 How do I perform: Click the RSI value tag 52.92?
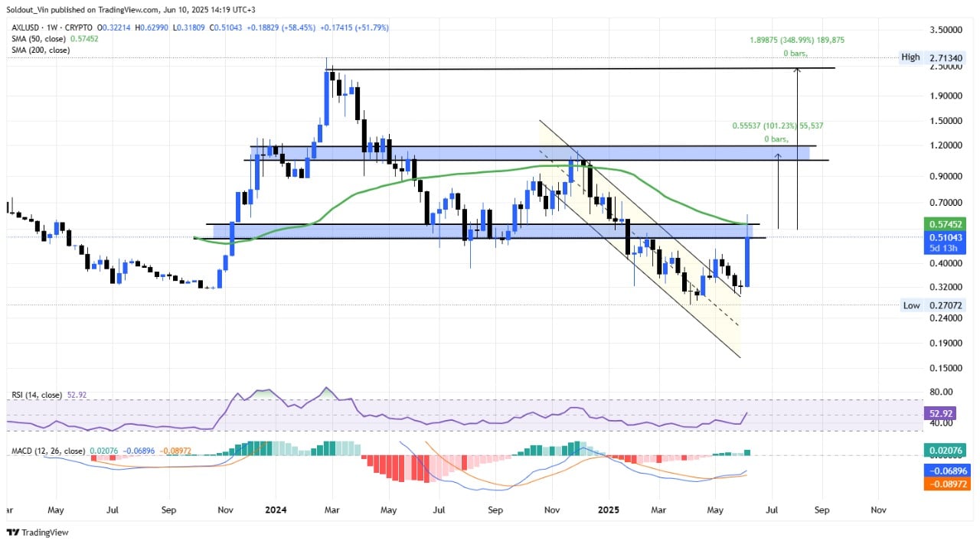coord(944,411)
